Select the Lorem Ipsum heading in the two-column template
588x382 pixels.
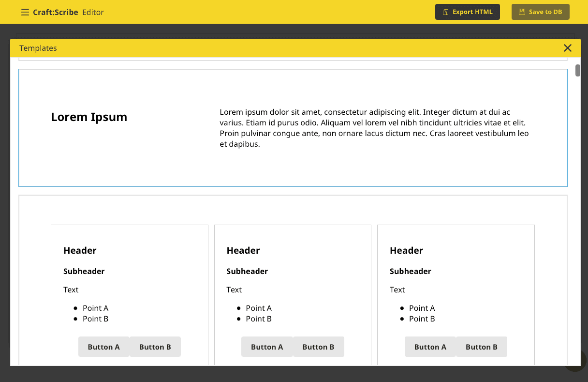[x=89, y=117]
